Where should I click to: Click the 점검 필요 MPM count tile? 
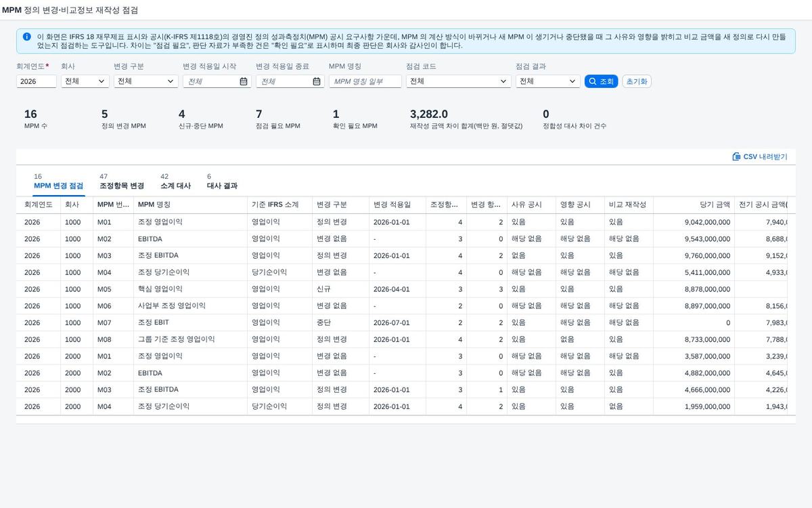coord(278,119)
